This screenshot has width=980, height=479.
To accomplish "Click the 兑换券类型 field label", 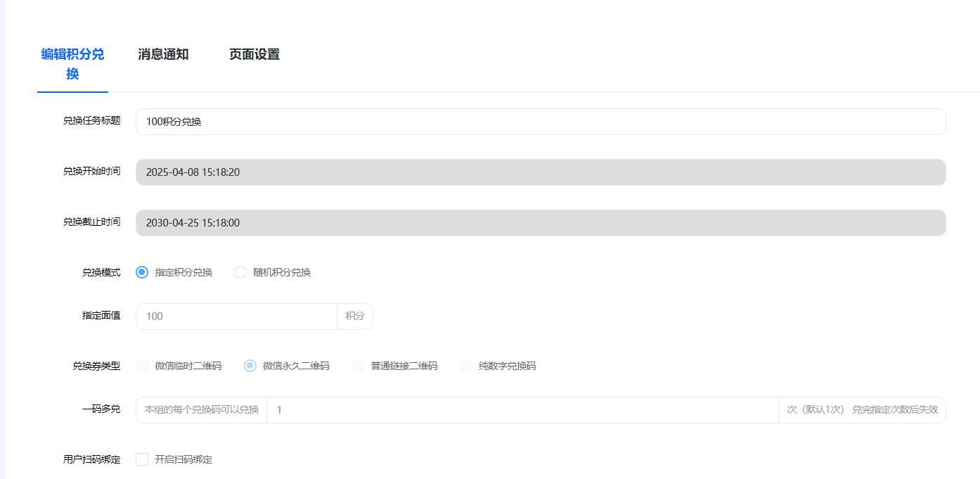I will (x=96, y=366).
